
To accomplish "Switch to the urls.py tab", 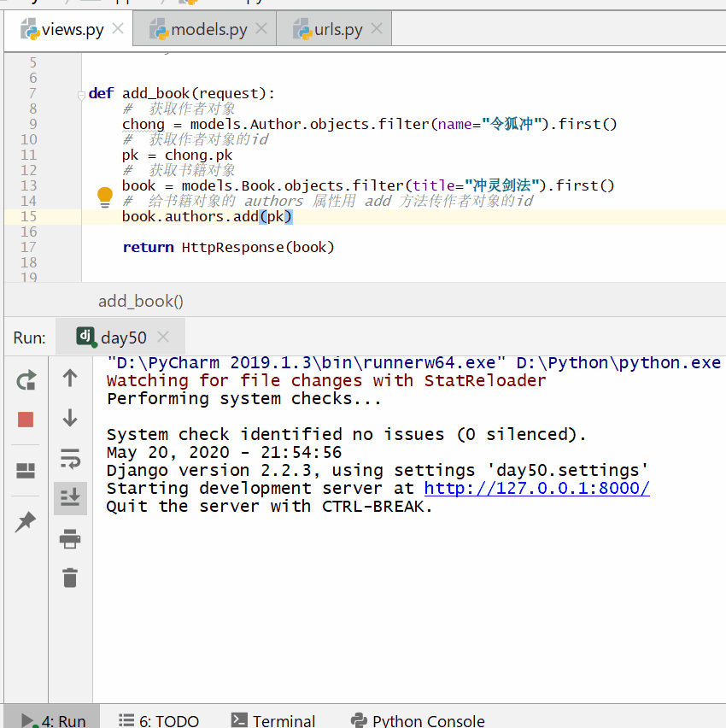I will coord(338,30).
